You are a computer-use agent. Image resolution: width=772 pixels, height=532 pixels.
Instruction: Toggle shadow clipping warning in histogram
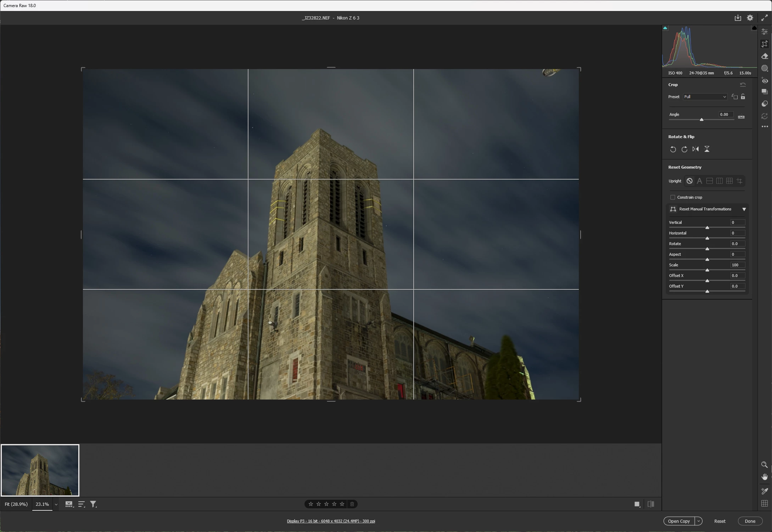pyautogui.click(x=665, y=28)
